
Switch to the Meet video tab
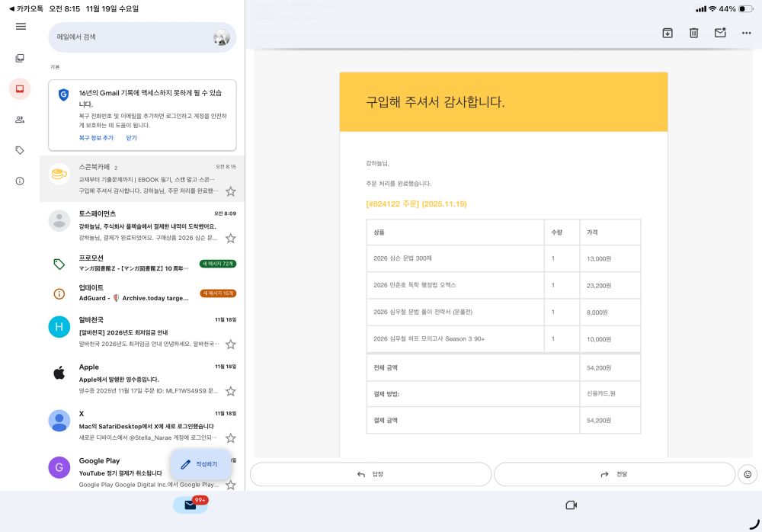(x=571, y=505)
